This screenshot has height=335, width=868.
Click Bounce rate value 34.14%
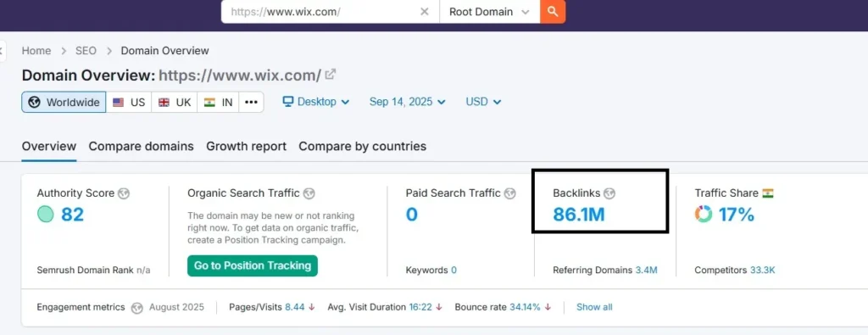coord(525,307)
